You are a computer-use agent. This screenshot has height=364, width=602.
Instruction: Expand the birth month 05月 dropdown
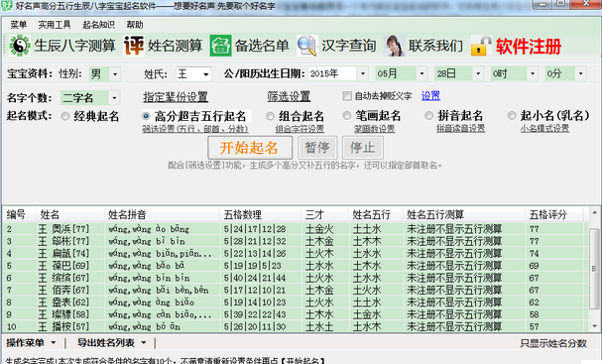(421, 73)
